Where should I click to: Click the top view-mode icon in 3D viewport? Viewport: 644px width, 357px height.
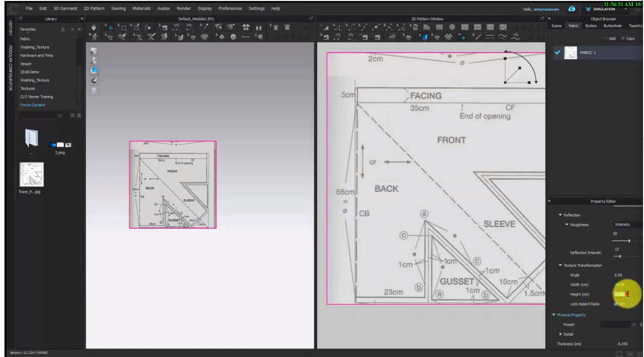pyautogui.click(x=94, y=51)
